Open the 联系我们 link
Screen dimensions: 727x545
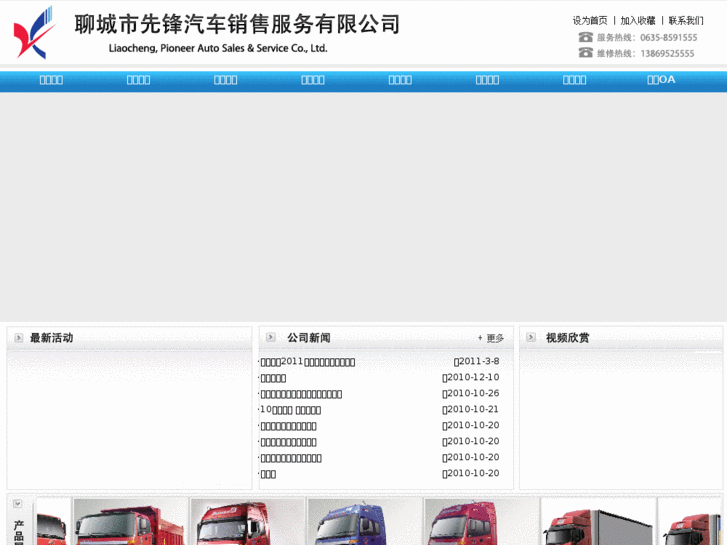(686, 20)
